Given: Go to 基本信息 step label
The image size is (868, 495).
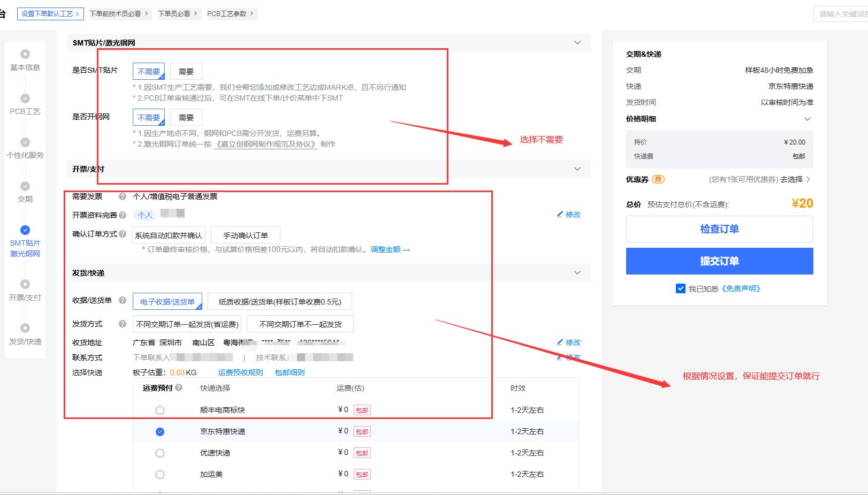Looking at the screenshot, I should (25, 67).
